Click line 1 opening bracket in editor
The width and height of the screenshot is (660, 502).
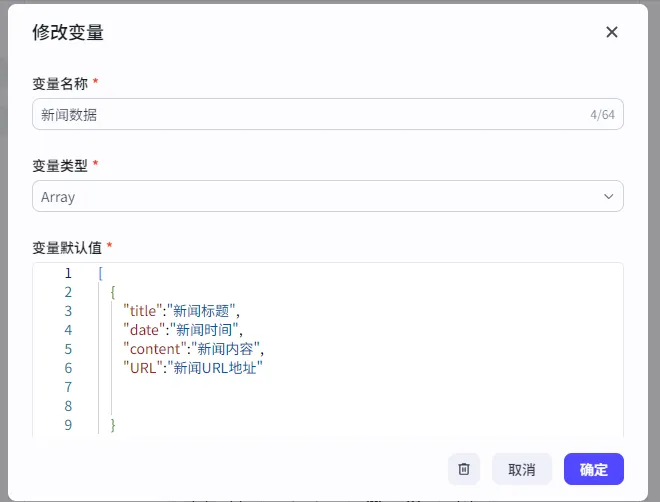coord(101,273)
